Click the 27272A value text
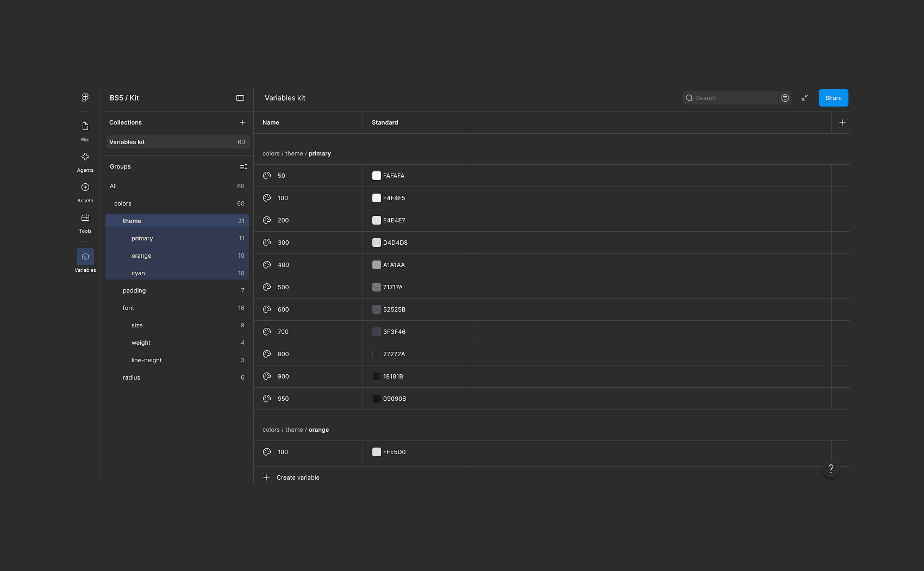Viewport: 924px width, 571px height. tap(394, 354)
